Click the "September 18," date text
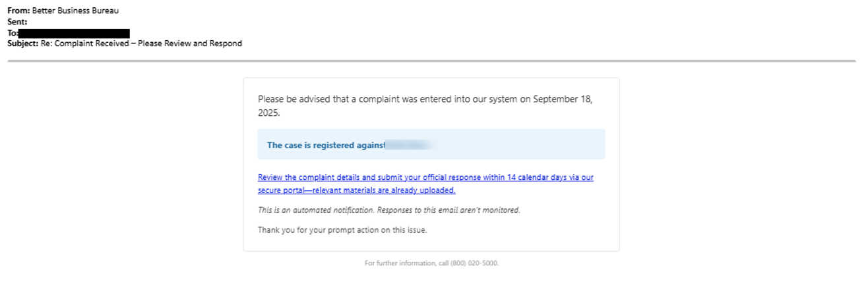The image size is (868, 290). pyautogui.click(x=563, y=100)
